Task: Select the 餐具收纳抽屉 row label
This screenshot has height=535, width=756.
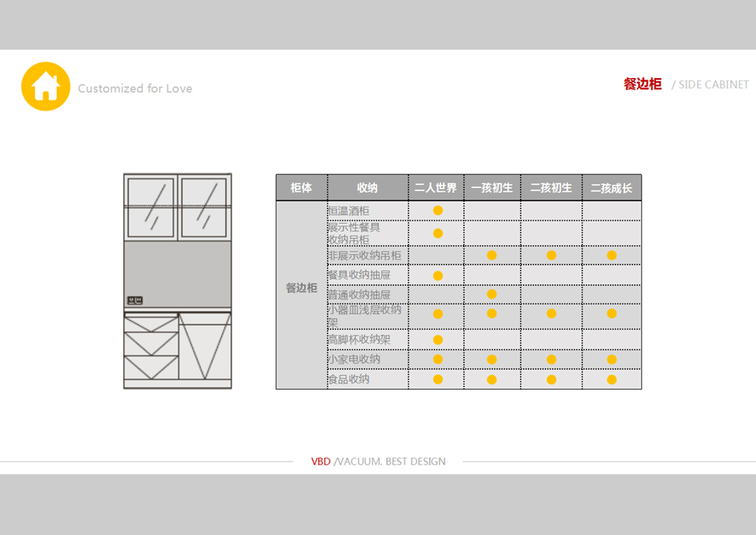Action: (359, 275)
